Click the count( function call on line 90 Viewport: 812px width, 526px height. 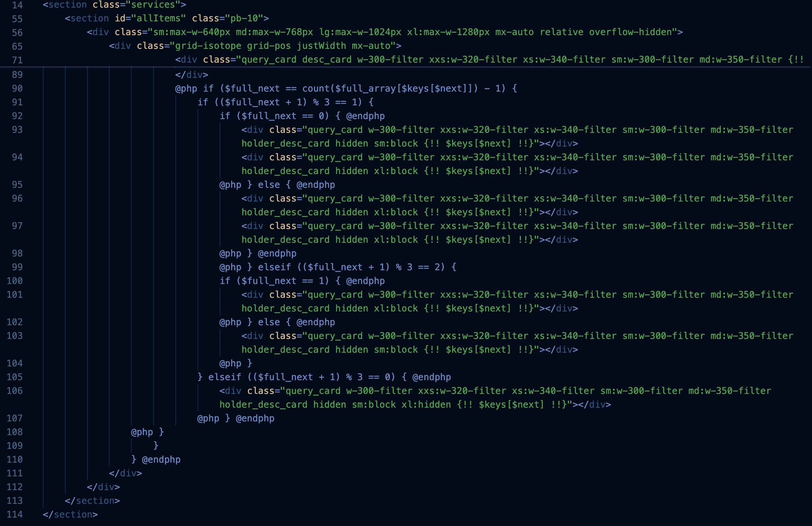coord(318,89)
